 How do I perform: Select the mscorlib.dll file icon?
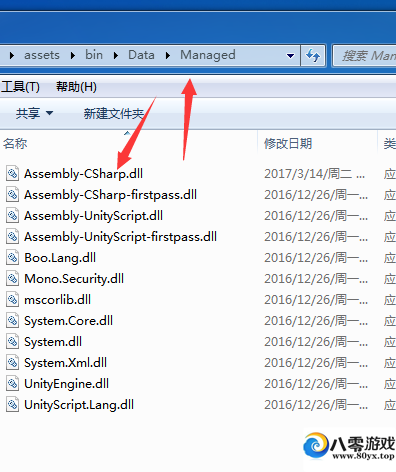[x=12, y=300]
